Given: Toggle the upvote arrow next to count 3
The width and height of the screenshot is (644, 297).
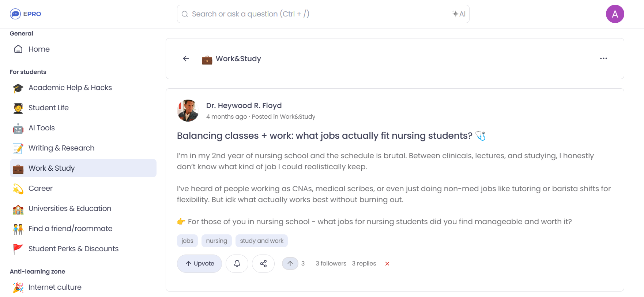Looking at the screenshot, I should click(290, 263).
